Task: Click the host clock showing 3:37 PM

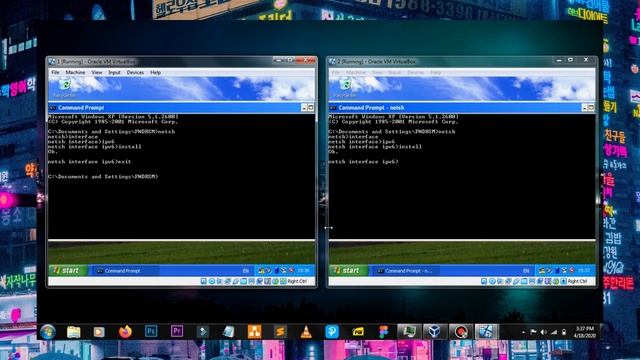Action: (x=584, y=332)
